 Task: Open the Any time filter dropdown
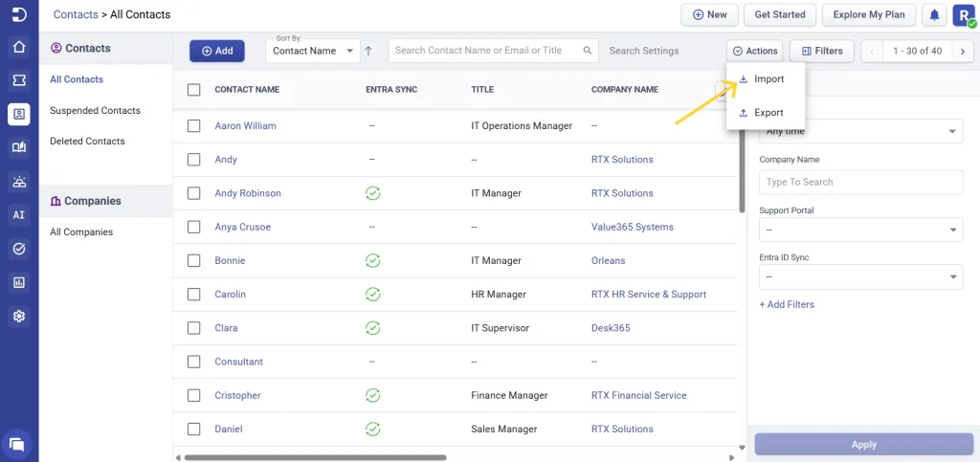pos(860,131)
